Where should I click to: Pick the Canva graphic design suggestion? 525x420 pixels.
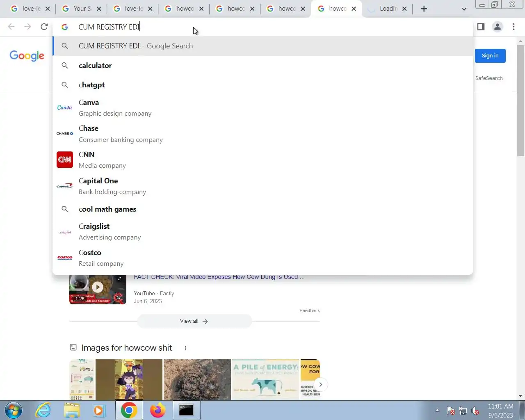[262, 107]
